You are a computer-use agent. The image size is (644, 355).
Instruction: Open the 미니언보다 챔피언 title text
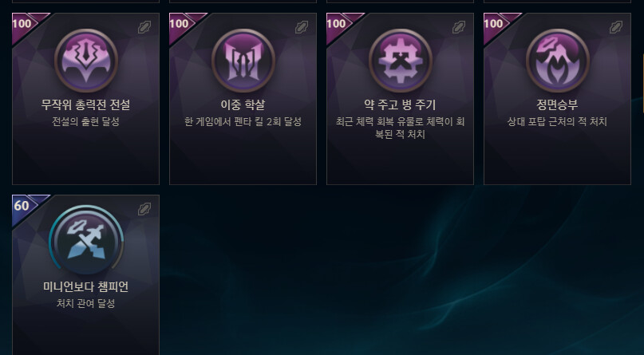(86, 286)
